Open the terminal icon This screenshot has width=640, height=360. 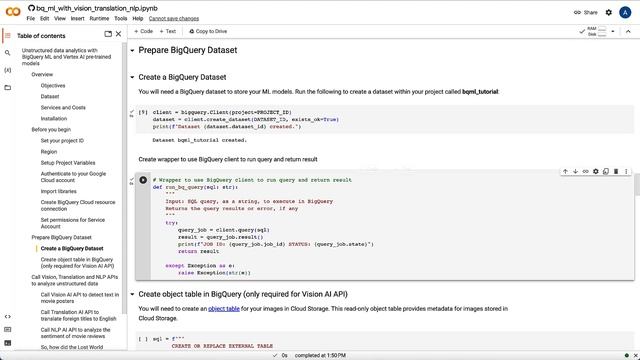[7, 343]
